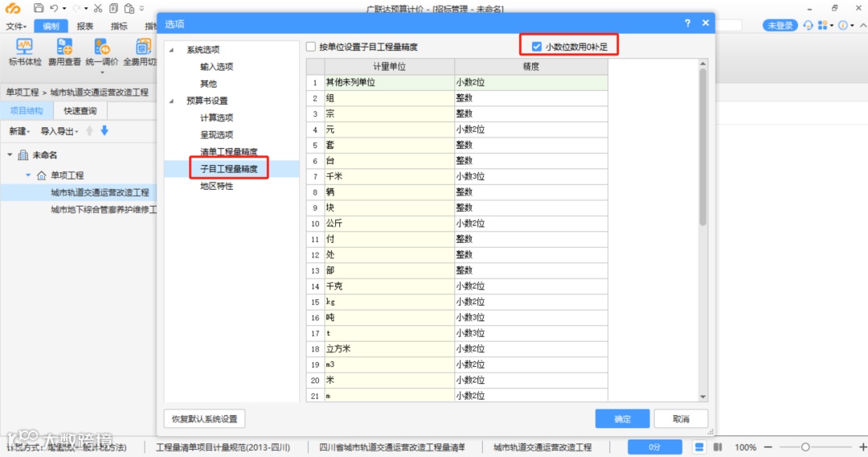Click the four-square apps grid icon
The width and height of the screenshot is (868, 457).
click(823, 26)
